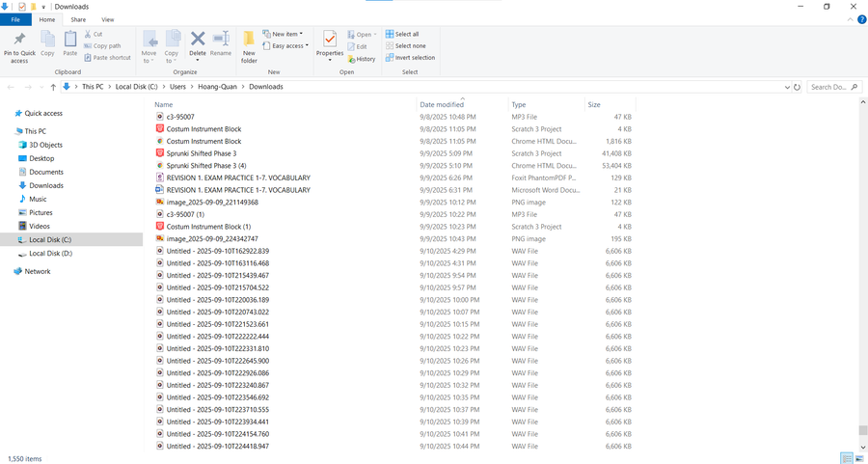
Task: Click the Delete X icon
Action: (x=198, y=39)
